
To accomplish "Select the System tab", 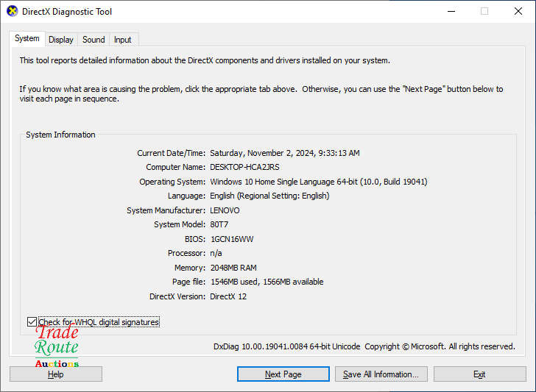I will pyautogui.click(x=27, y=39).
